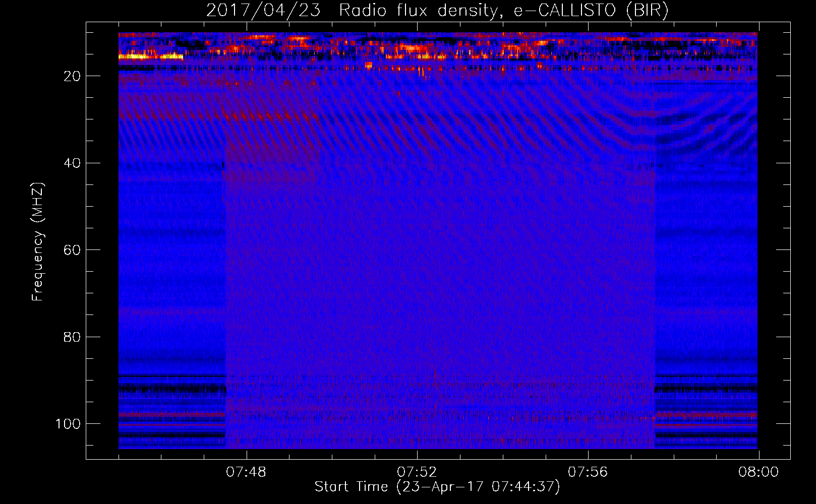Select the '20' frequency tick label
Viewport: 816px width, 504px height.
pyautogui.click(x=72, y=76)
